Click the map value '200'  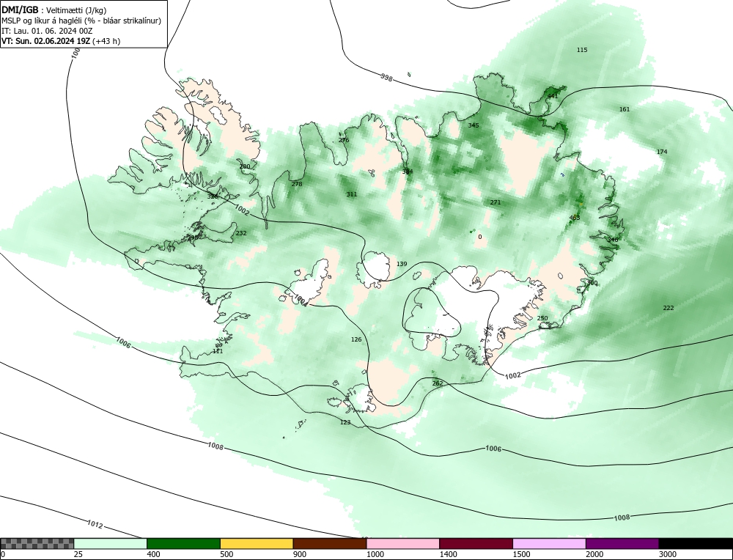tap(245, 166)
